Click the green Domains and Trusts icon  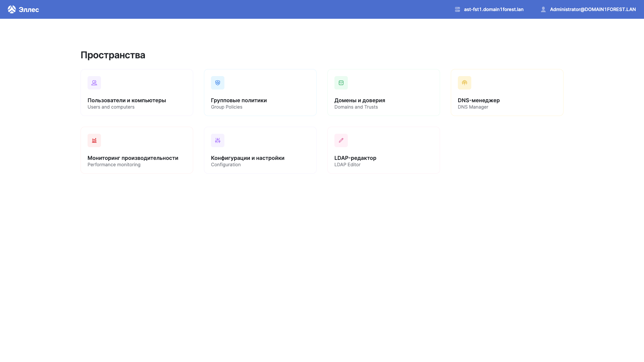[x=341, y=83]
